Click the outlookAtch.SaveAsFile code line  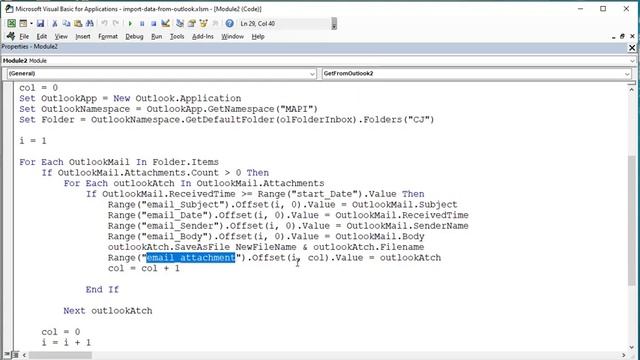tap(266, 247)
